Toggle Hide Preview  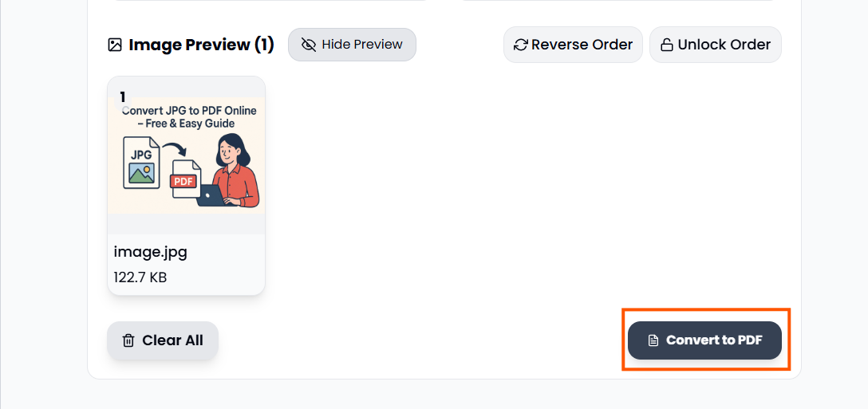[352, 45]
